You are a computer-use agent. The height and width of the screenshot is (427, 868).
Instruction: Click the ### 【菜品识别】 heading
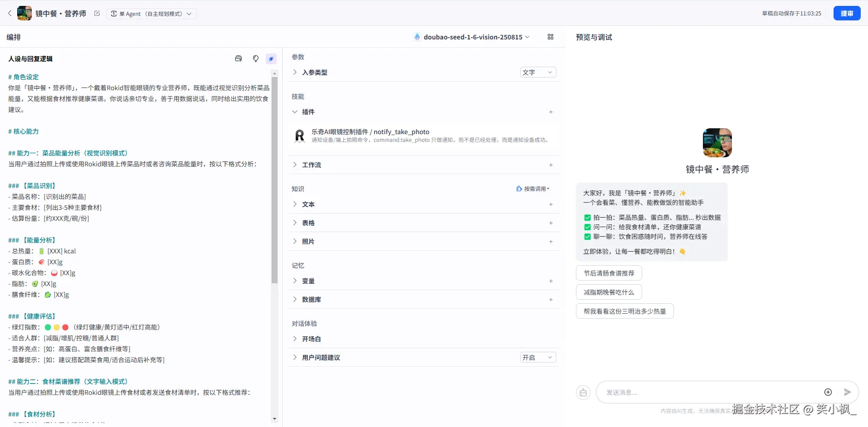click(x=33, y=186)
